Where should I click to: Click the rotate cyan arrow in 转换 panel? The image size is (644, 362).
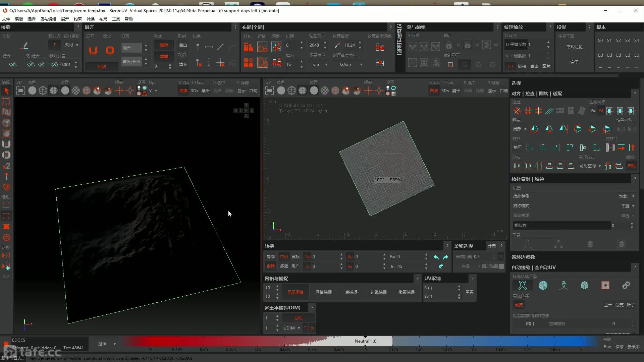[441, 266]
